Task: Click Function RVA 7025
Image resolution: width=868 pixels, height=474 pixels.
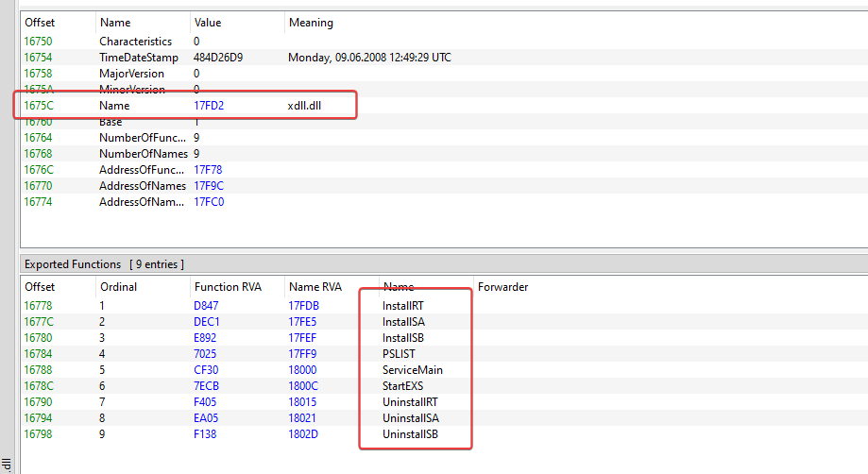Action: click(205, 354)
